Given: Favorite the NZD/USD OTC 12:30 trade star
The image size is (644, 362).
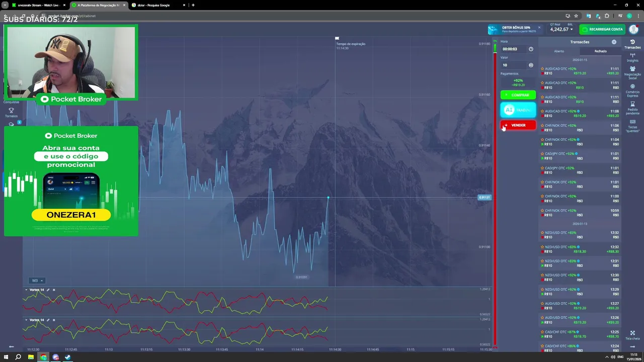Looking at the screenshot, I should 542,275.
